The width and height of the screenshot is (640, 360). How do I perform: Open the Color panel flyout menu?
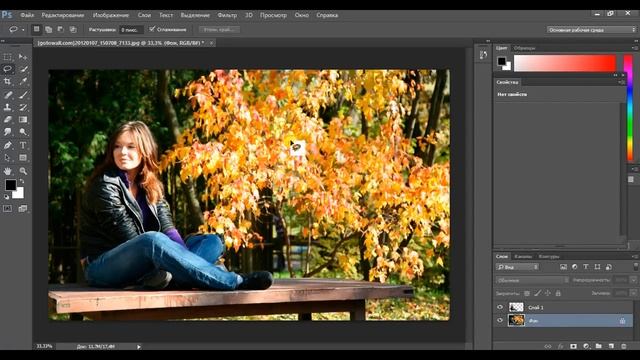pyautogui.click(x=635, y=48)
